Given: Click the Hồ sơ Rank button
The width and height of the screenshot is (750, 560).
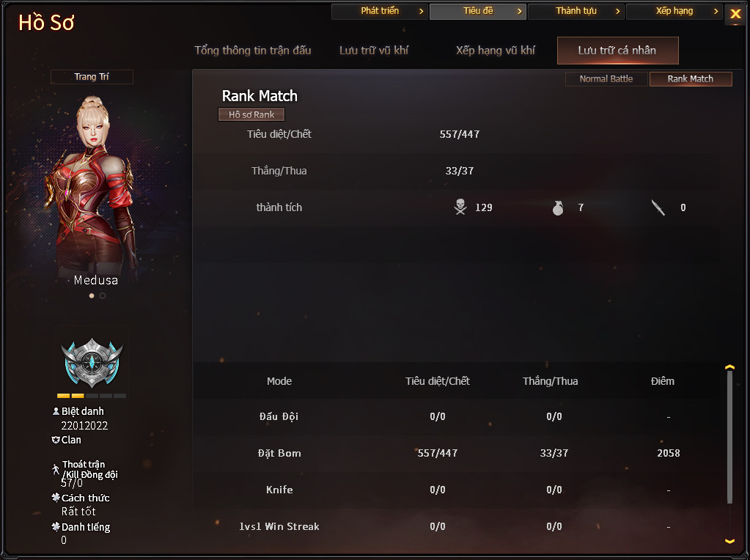Looking at the screenshot, I should pos(251,114).
